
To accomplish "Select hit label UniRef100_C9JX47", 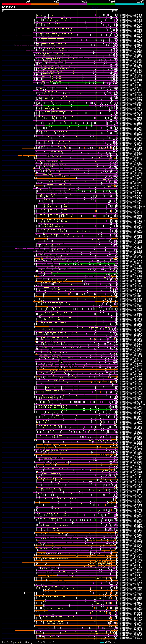I will 131,35.
